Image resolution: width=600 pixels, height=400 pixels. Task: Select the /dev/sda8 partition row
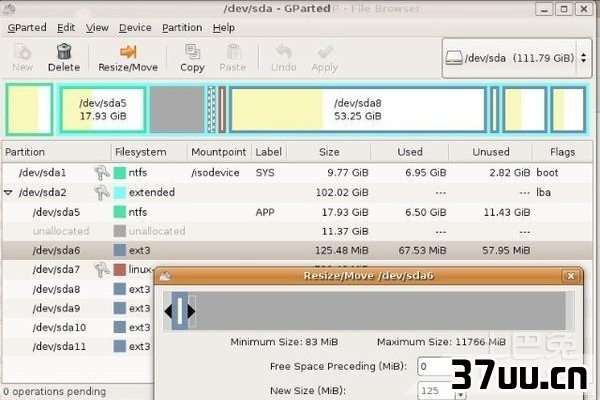[x=78, y=289]
